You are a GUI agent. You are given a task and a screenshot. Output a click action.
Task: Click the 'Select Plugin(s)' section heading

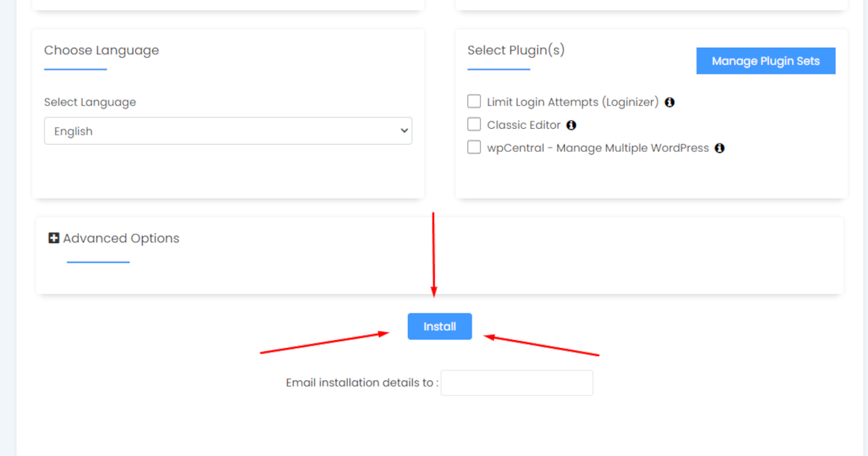click(516, 50)
